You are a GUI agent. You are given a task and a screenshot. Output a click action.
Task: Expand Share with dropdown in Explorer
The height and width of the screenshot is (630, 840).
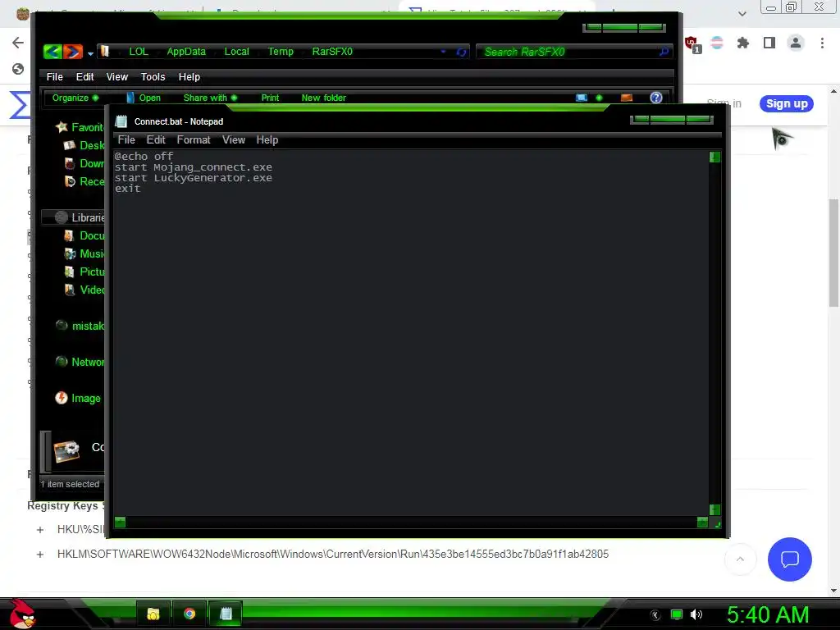click(x=210, y=98)
